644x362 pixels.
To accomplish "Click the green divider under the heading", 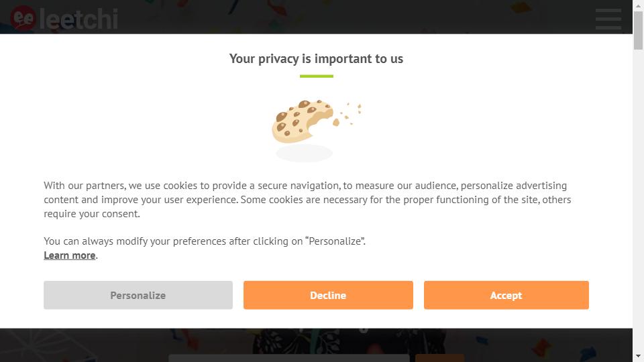I will coord(316,76).
